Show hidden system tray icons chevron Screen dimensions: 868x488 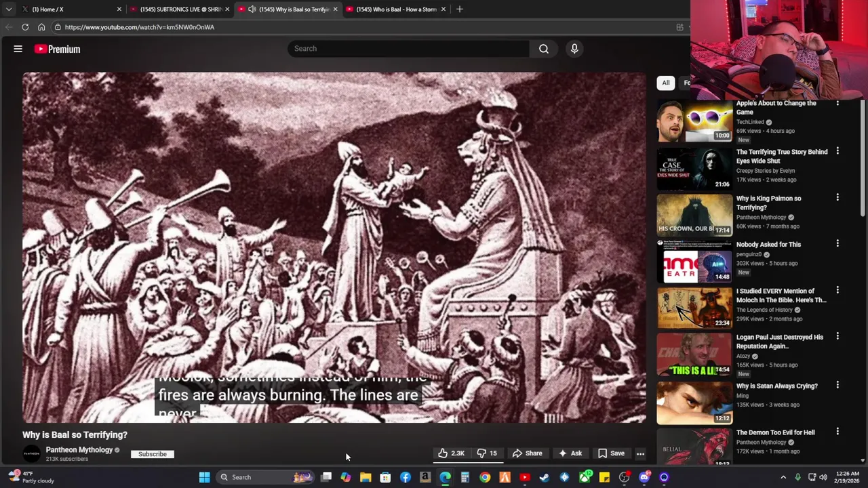(783, 477)
